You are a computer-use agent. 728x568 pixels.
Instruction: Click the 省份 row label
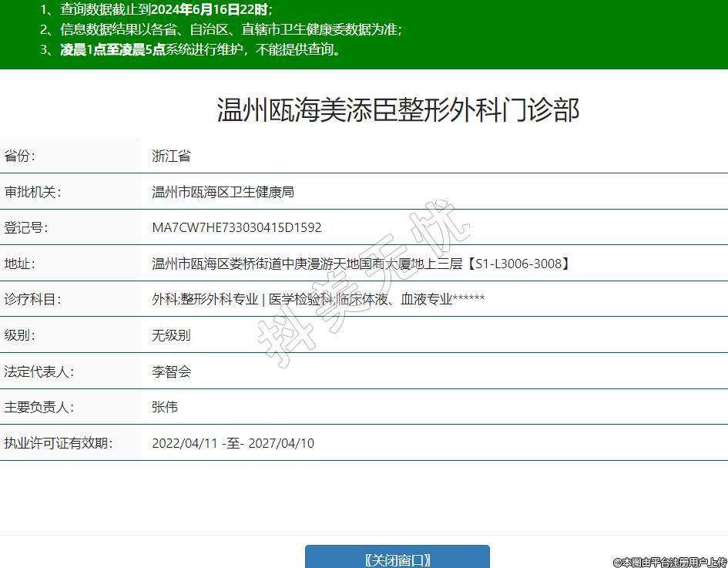20,156
